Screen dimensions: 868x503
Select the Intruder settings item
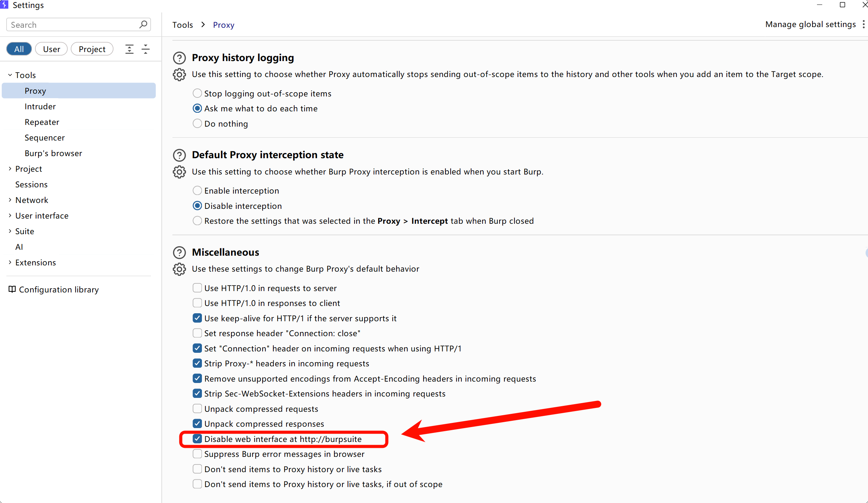point(40,106)
